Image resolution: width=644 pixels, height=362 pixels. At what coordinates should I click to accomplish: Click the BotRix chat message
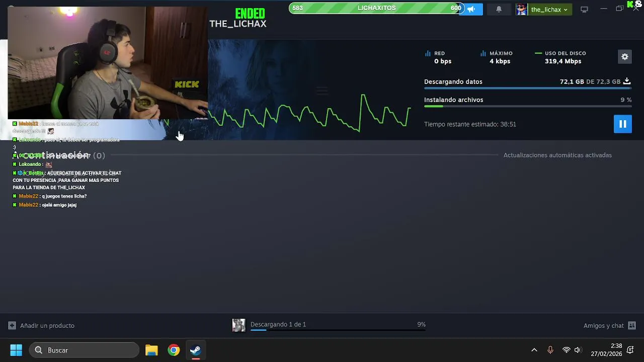click(67, 180)
